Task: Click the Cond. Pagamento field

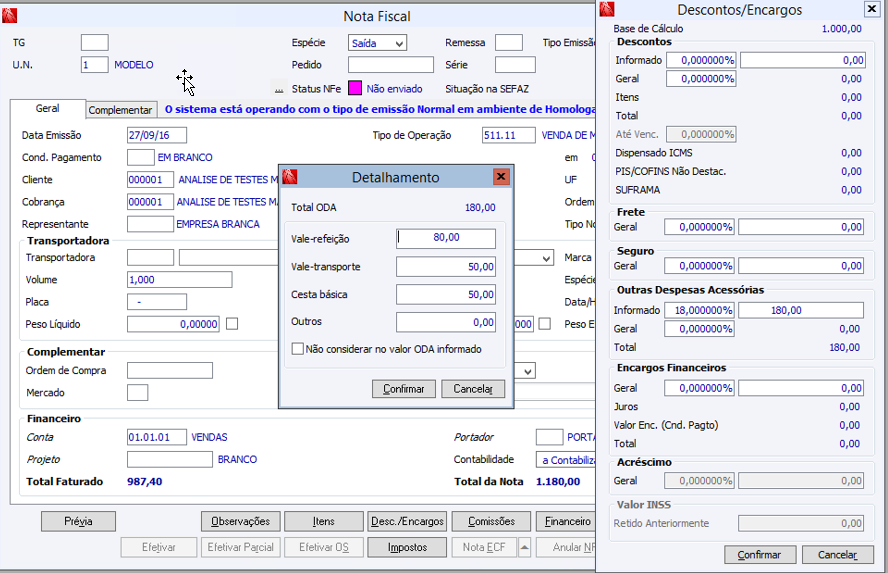Action: pos(140,157)
